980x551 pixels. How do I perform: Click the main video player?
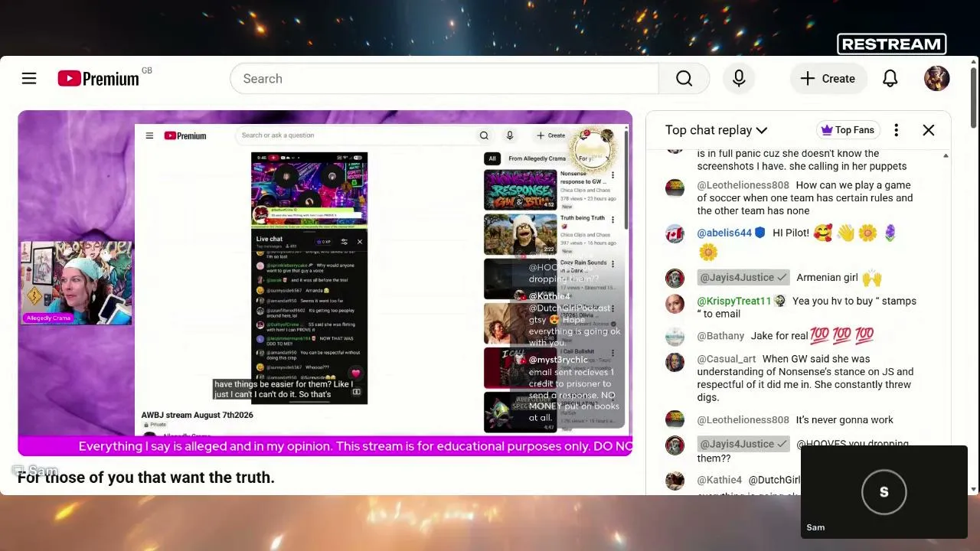click(x=325, y=283)
